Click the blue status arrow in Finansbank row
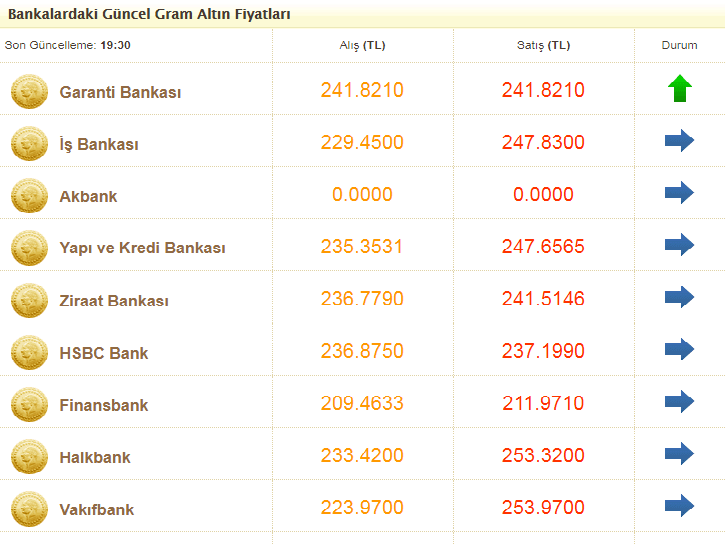725x544 pixels. pyautogui.click(x=679, y=402)
